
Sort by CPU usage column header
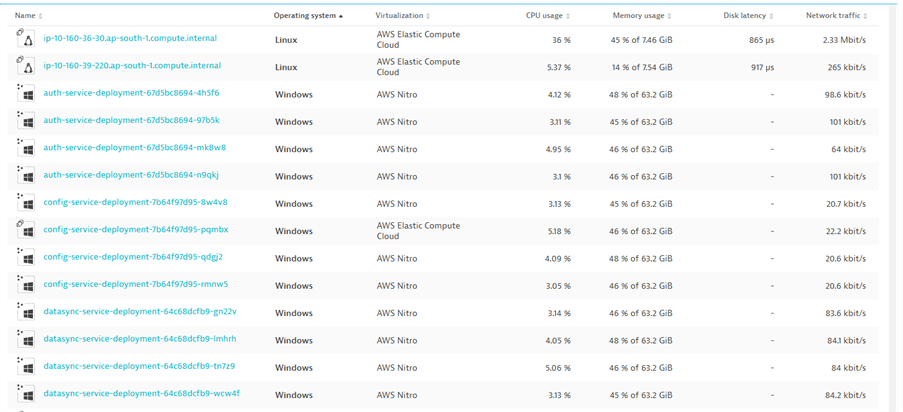pyautogui.click(x=548, y=16)
